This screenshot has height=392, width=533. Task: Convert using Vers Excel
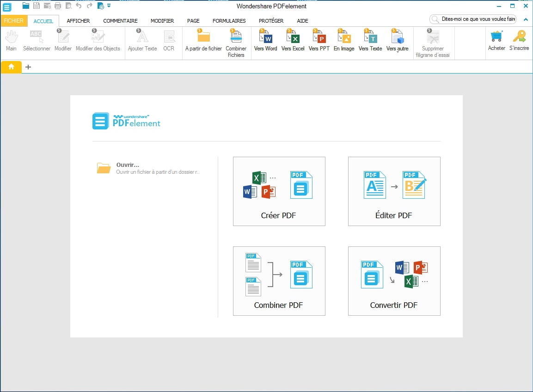pos(293,41)
